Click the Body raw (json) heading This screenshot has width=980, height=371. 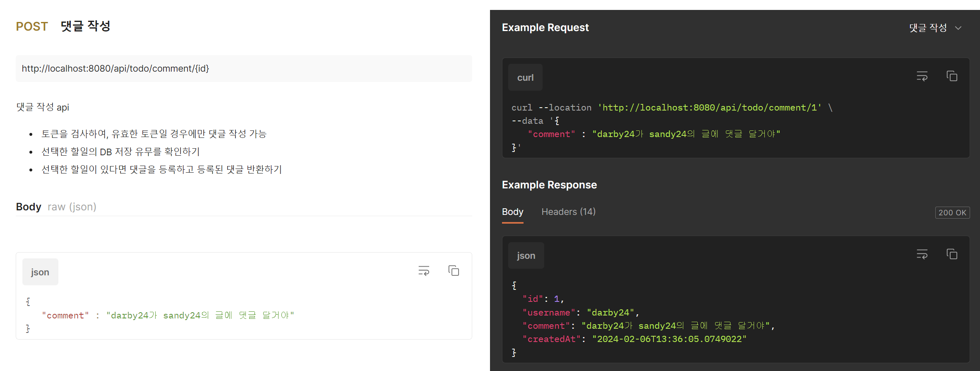(x=56, y=207)
